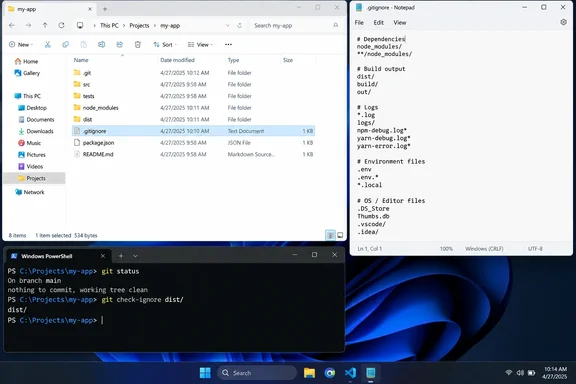
Task: Select the Windows PowerShell tab
Action: (x=57, y=256)
